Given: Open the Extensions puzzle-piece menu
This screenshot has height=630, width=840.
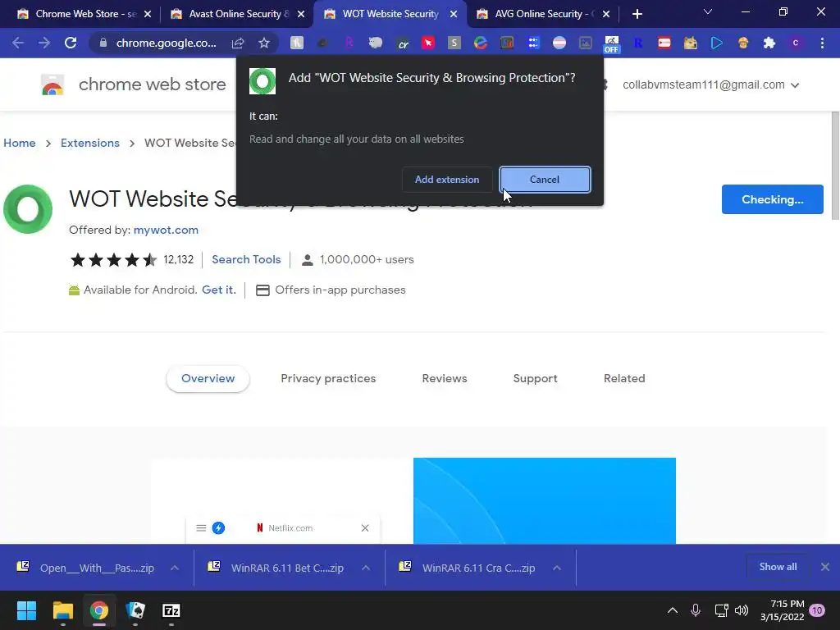Looking at the screenshot, I should (769, 43).
